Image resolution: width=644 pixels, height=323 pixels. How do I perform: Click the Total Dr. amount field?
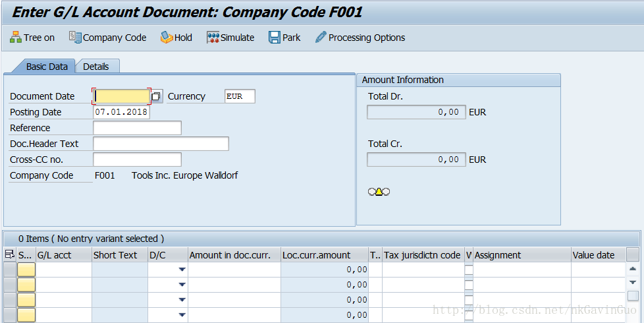(x=416, y=112)
